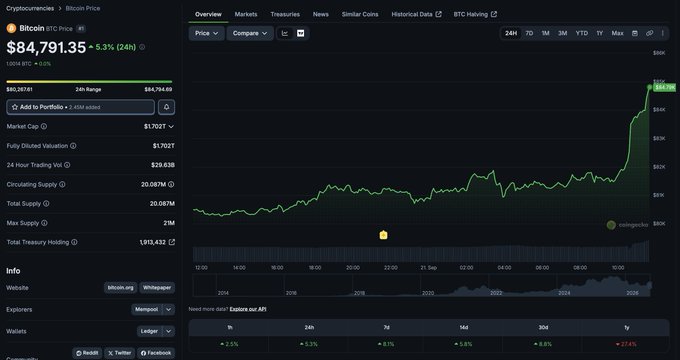Image resolution: width=680 pixels, height=360 pixels.
Task: Click the 24 Hour Trading Vol info icon
Action: 67,165
